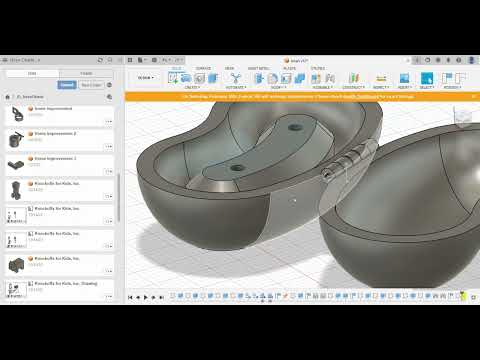
Task: Click the ViewCube in the canvas
Action: point(463,117)
